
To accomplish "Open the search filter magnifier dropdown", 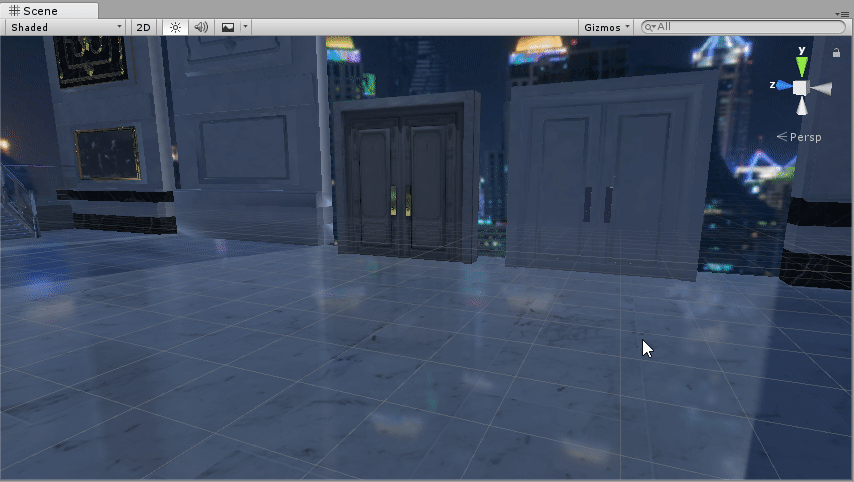I will (649, 27).
